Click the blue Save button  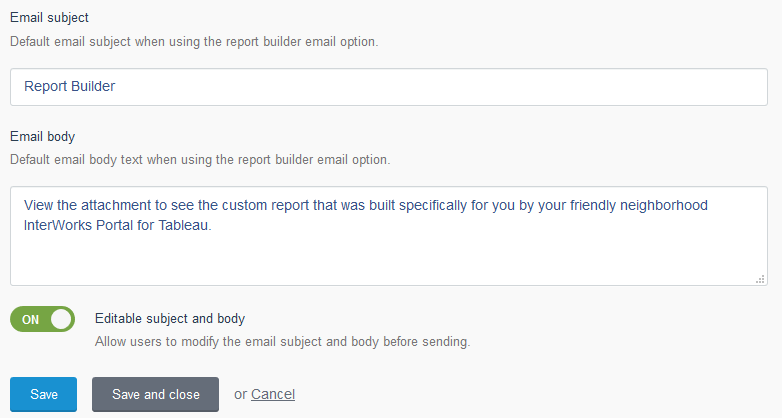click(43, 394)
